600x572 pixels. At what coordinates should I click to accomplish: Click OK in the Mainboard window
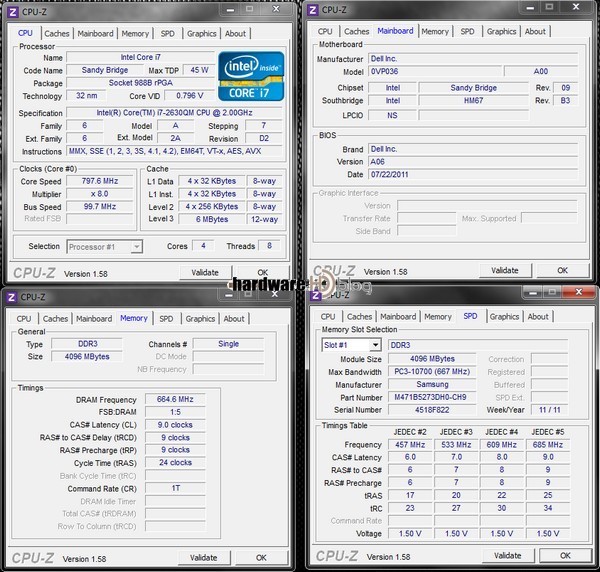click(x=562, y=270)
